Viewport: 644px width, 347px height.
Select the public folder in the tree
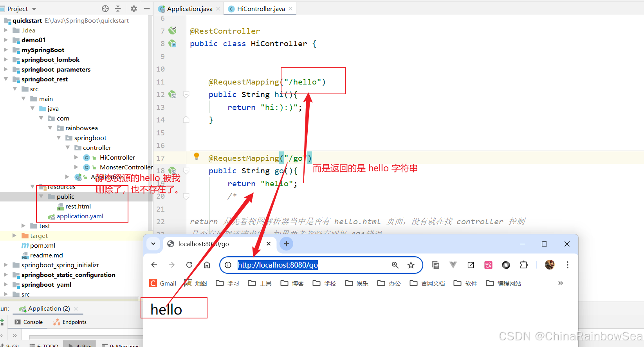pos(65,196)
